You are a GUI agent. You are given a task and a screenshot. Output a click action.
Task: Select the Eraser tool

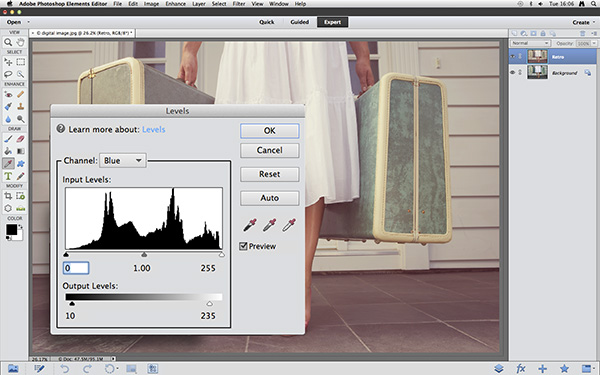(x=21, y=139)
